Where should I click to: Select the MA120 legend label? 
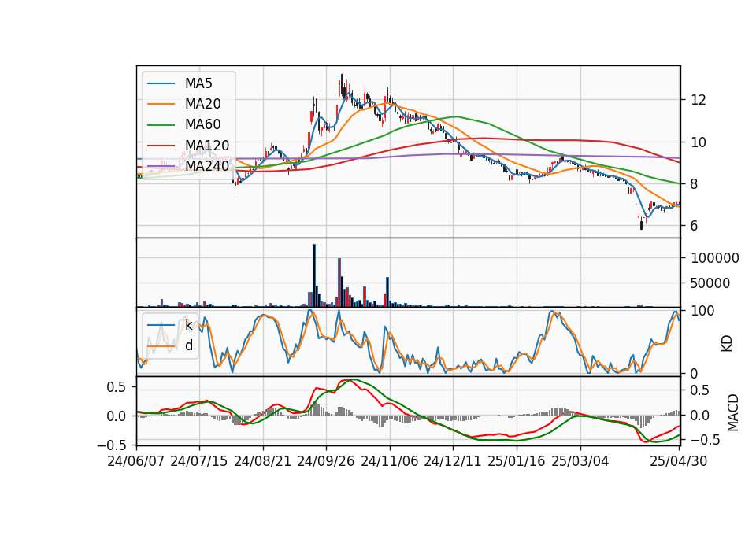pos(207,146)
